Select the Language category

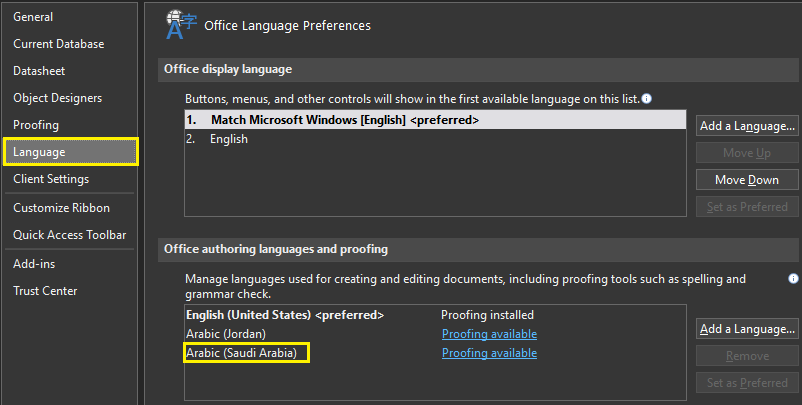(71, 152)
